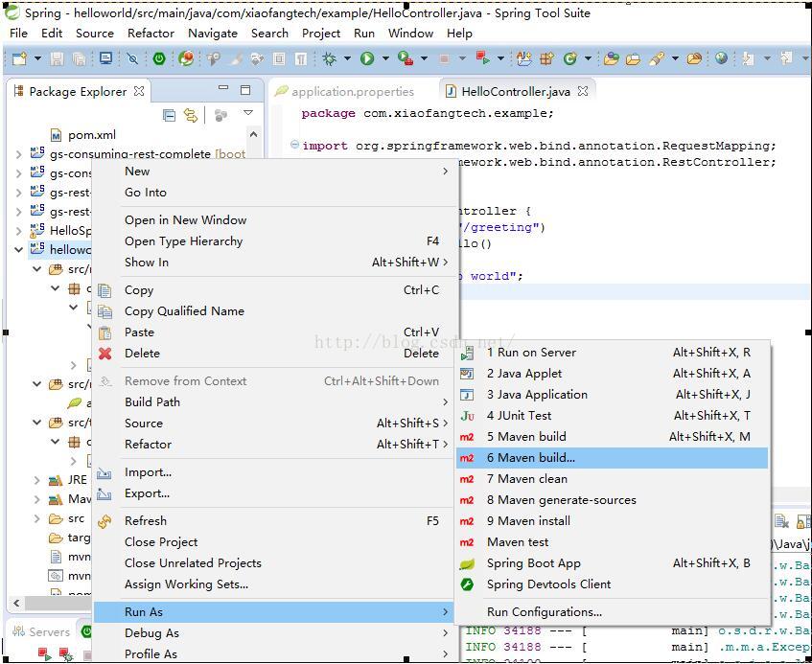This screenshot has width=812, height=664.
Task: Open the Run dropdown arrow
Action: point(385,58)
